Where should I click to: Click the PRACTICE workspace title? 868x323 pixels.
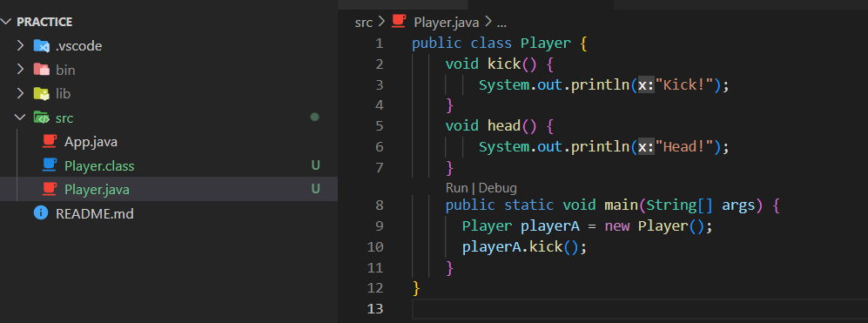click(x=45, y=22)
